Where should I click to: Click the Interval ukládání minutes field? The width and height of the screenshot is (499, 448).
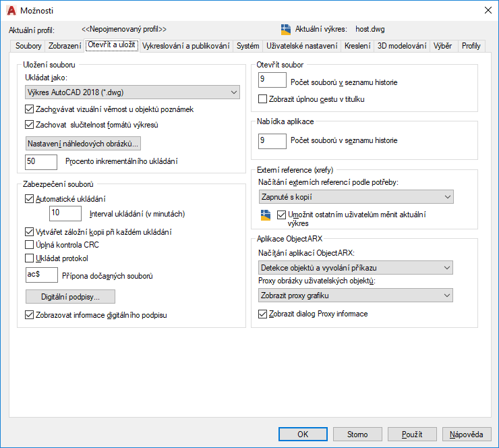(65, 214)
